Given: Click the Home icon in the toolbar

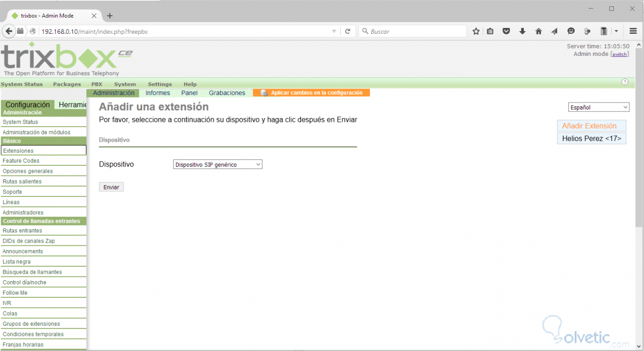Looking at the screenshot, I should pyautogui.click(x=538, y=31).
